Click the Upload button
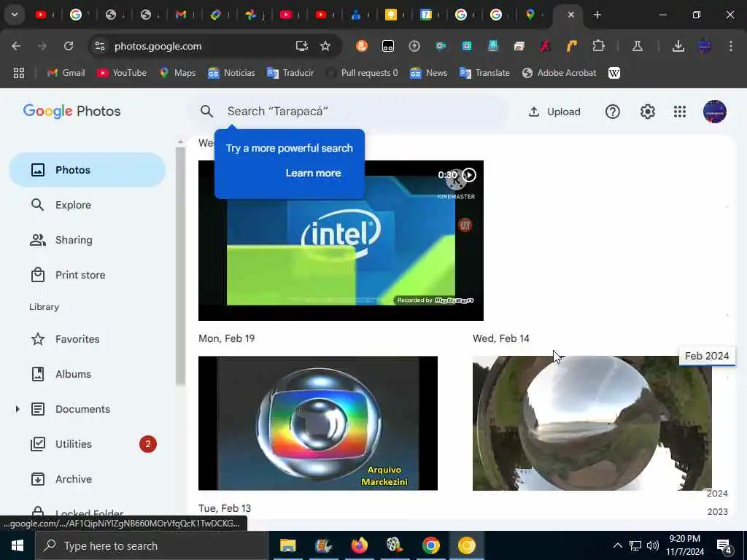This screenshot has height=560, width=747. pos(554,112)
